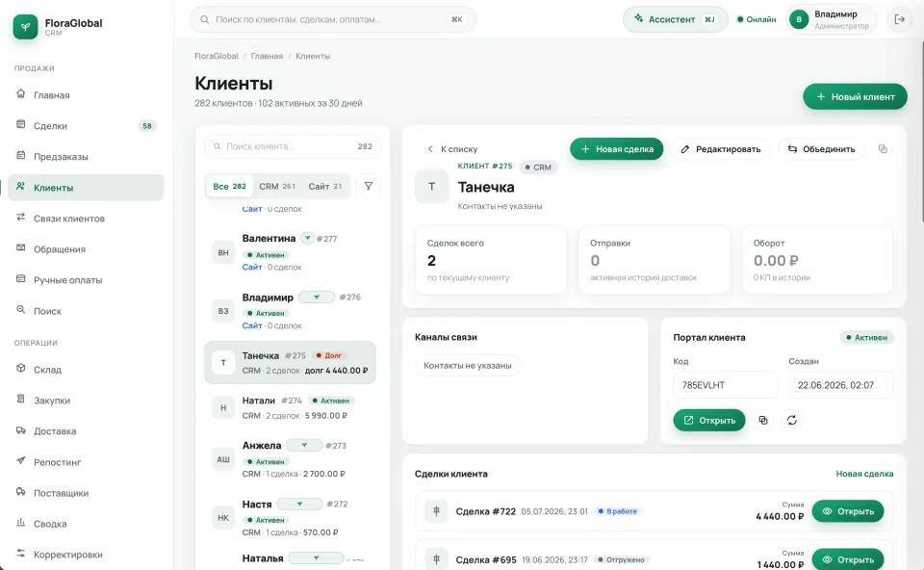Select the Все 282 tab
This screenshot has height=570, width=924.
coord(229,186)
